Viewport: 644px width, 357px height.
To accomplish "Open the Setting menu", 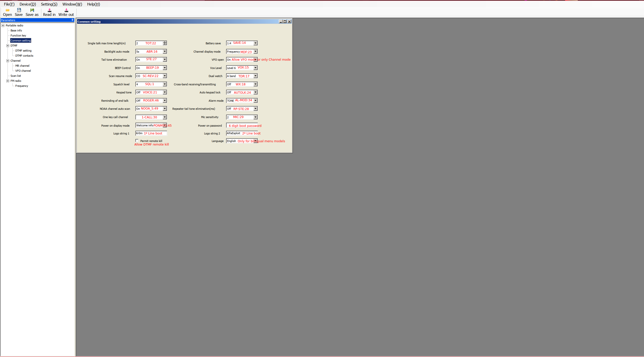I will point(49,4).
